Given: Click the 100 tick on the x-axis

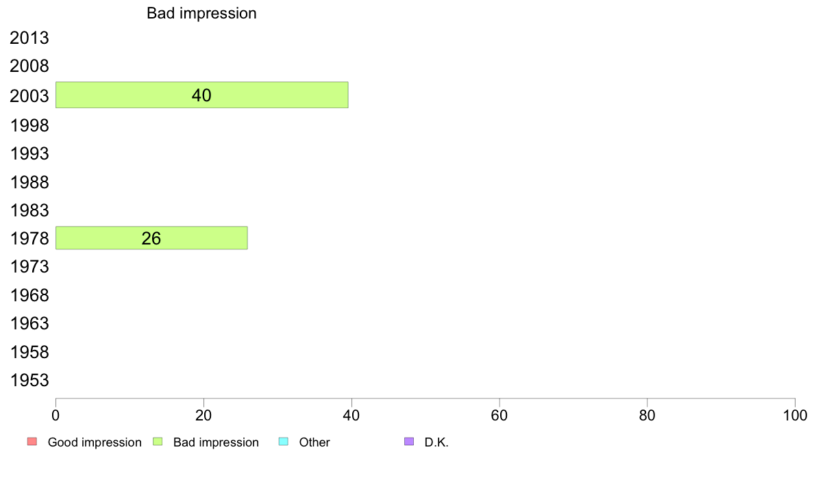Looking at the screenshot, I should pyautogui.click(x=794, y=415).
